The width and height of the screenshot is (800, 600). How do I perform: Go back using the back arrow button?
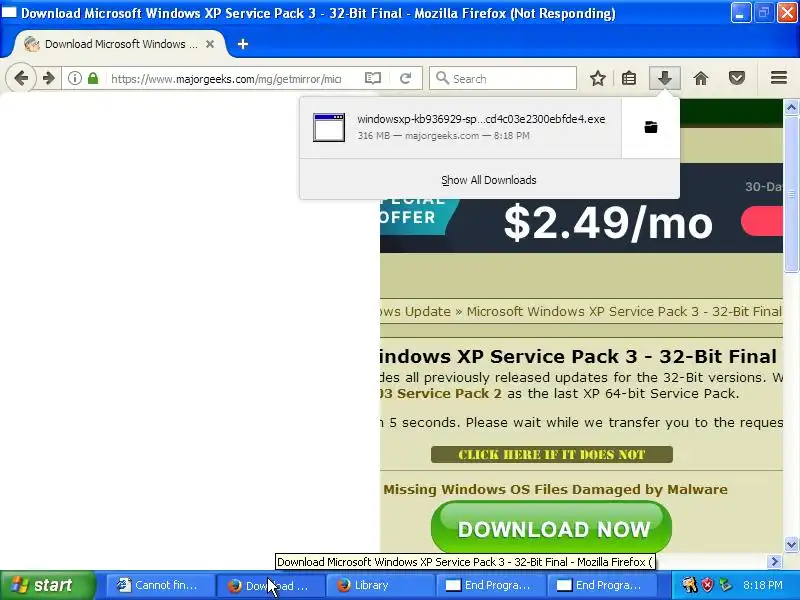21,78
